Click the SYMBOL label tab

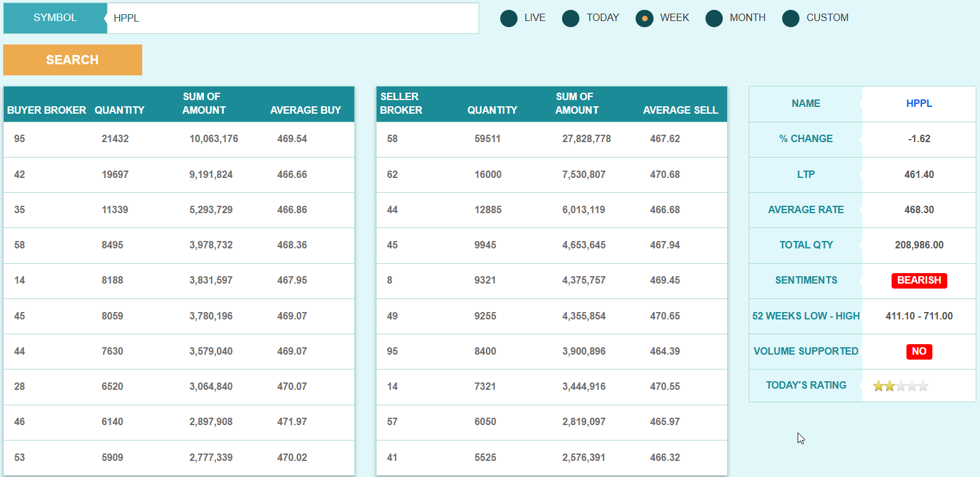[55, 18]
